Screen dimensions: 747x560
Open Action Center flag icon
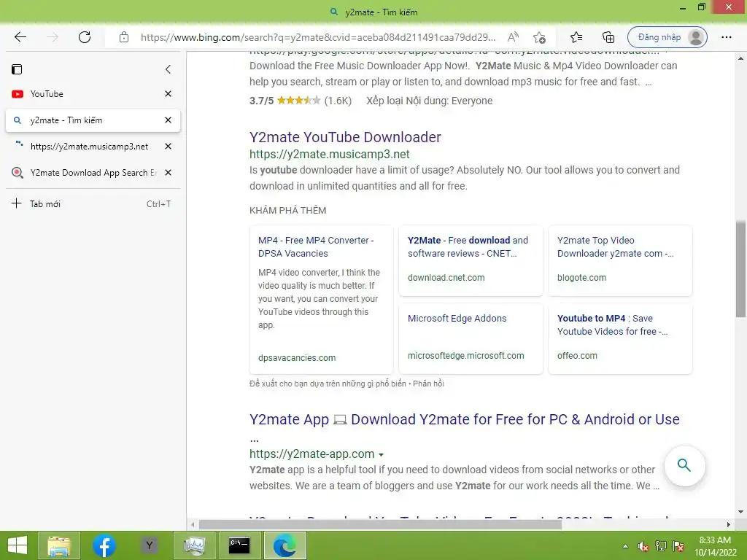click(678, 546)
